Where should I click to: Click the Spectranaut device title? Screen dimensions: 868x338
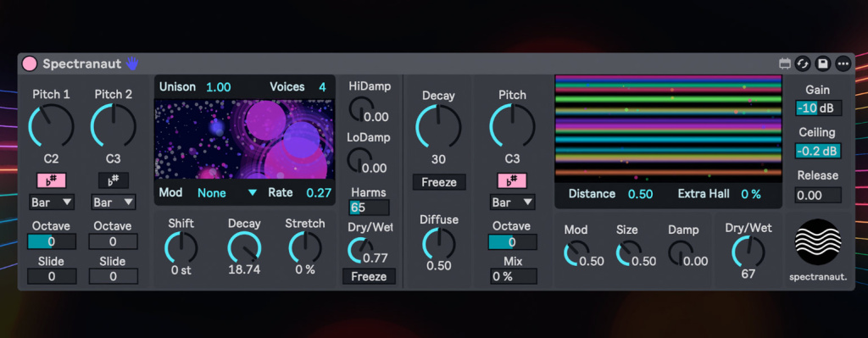click(82, 64)
